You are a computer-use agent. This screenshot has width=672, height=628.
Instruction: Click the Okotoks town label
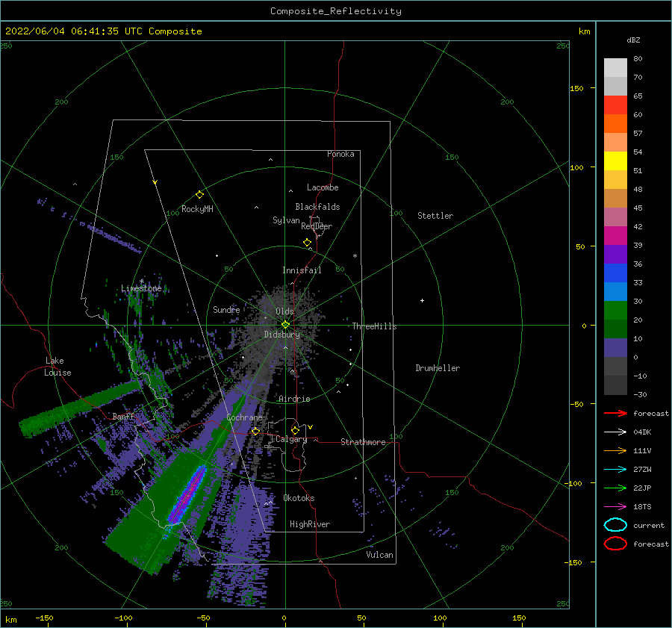(299, 498)
